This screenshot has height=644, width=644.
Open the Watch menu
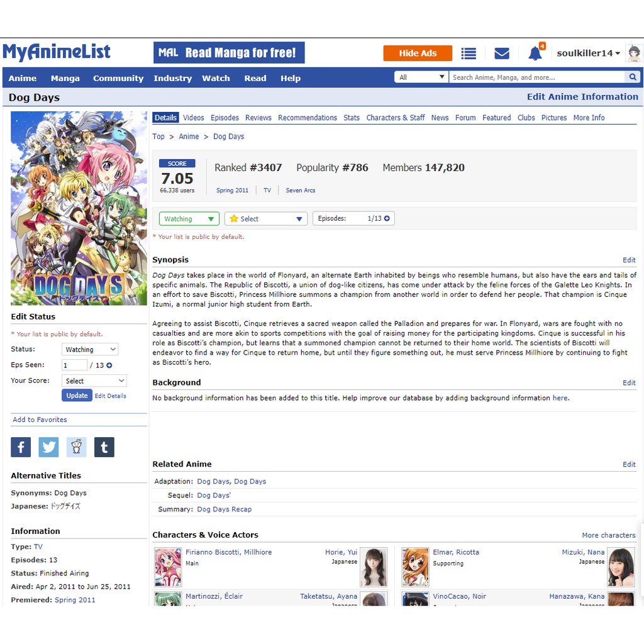click(x=216, y=78)
